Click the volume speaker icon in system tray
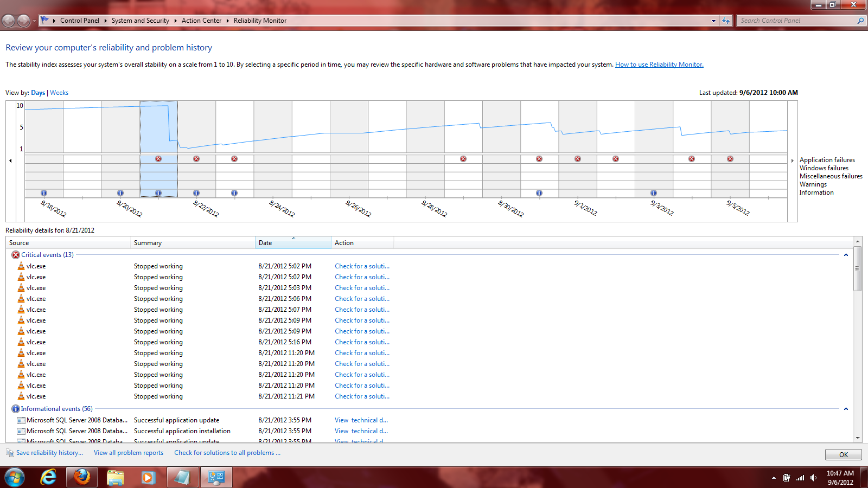This screenshot has width=868, height=488. (x=813, y=478)
